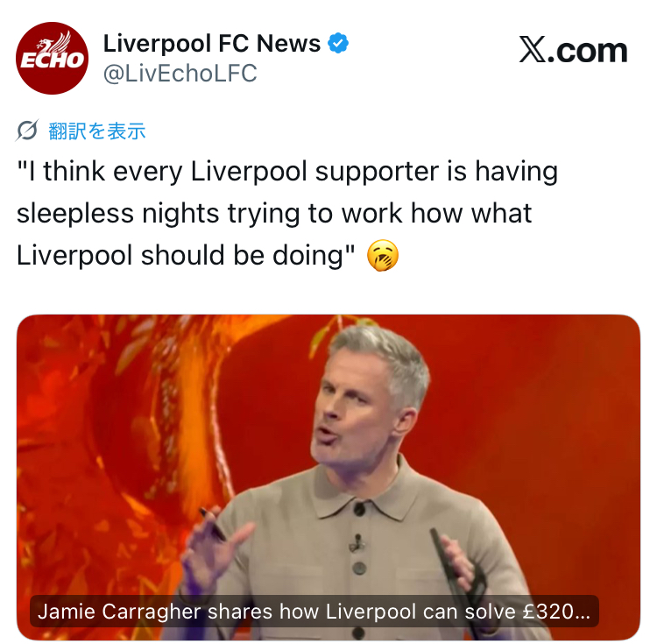Click the blue verified checkmark badge
Viewport: 657px width, 644px height.
(338, 43)
